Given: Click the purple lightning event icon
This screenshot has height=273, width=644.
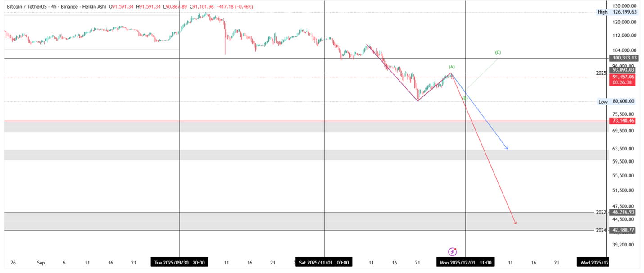Looking at the screenshot, I should click(x=453, y=251).
